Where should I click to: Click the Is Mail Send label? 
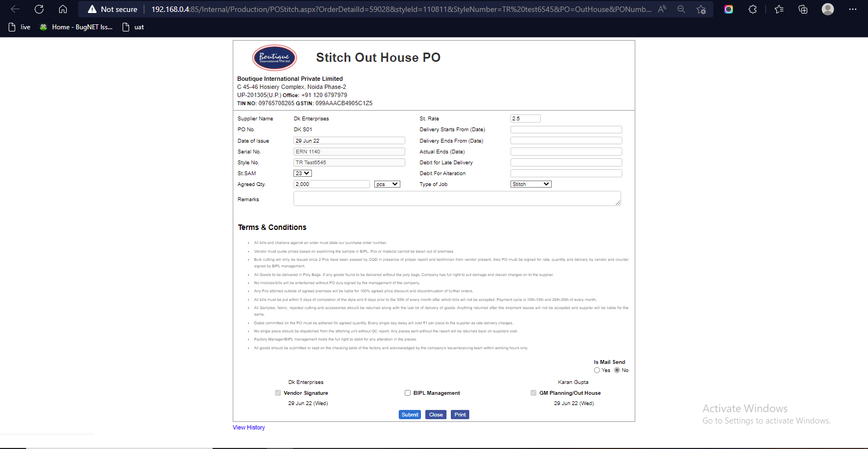click(609, 362)
